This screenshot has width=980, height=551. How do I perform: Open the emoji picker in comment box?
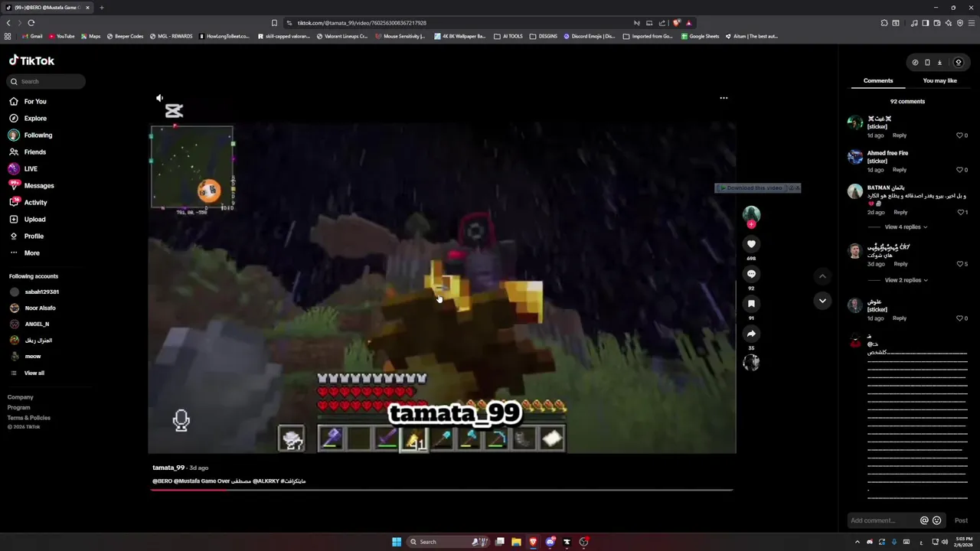936,520
